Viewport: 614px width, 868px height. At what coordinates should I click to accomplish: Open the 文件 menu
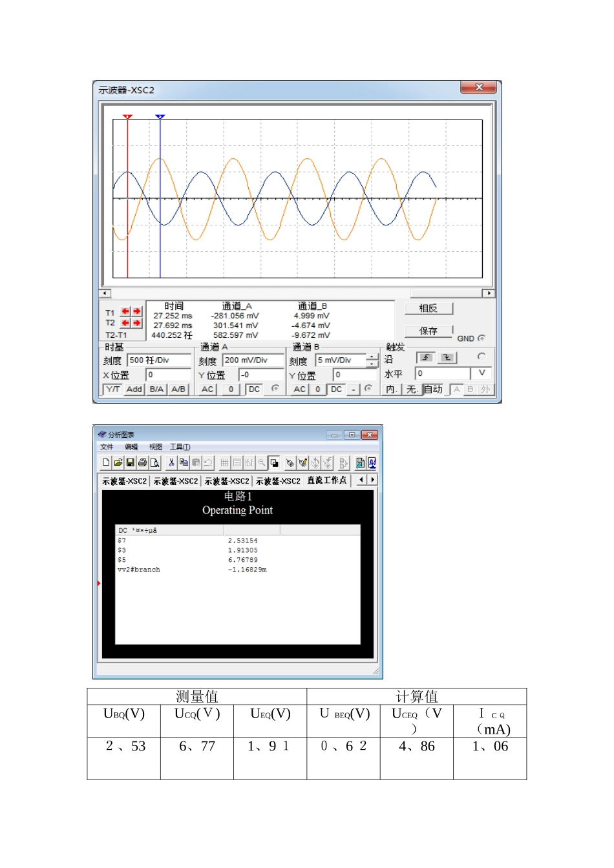[107, 447]
